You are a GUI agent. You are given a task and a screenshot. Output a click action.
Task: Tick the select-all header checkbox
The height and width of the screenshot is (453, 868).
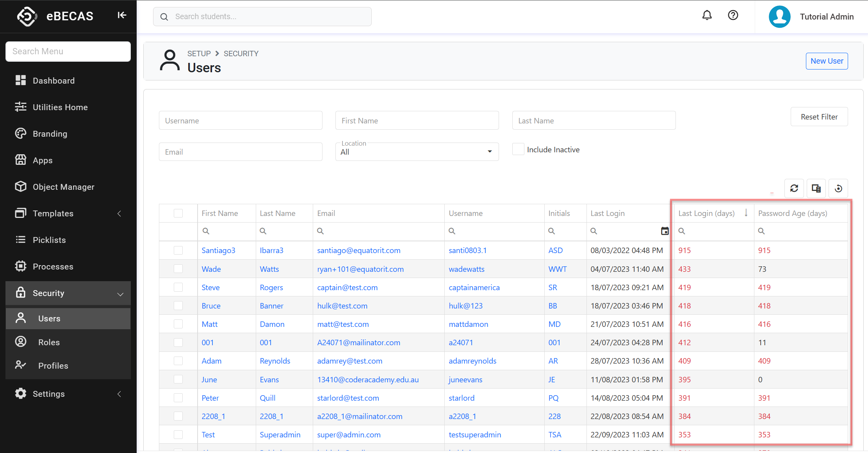coord(178,213)
